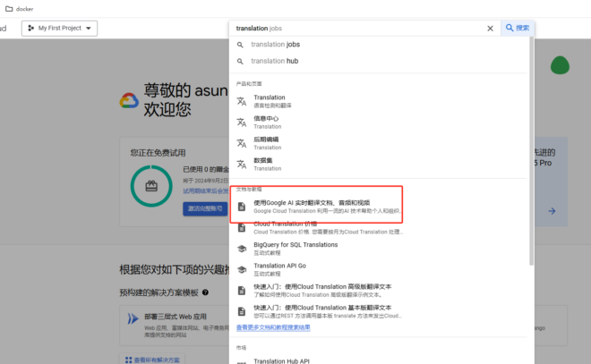Click the 查看所有解决方案 button

[x=152, y=360]
